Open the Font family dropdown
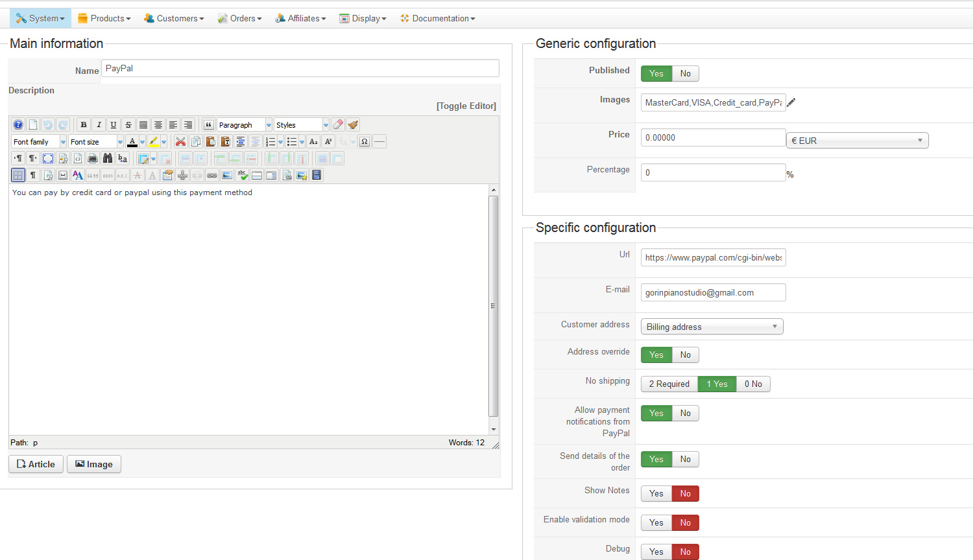The height and width of the screenshot is (560, 973). pyautogui.click(x=39, y=142)
